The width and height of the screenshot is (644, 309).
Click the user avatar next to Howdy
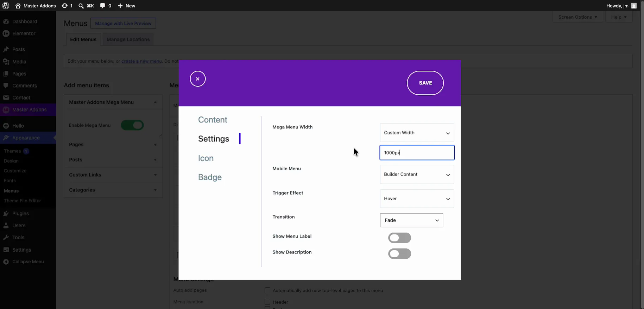coord(634,6)
